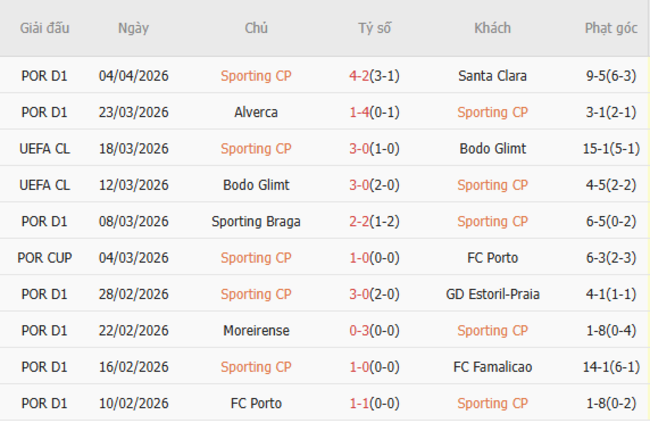Click the 15-1(5-1) corner kick stat
Viewport: 650px width, 423px height.
click(610, 148)
